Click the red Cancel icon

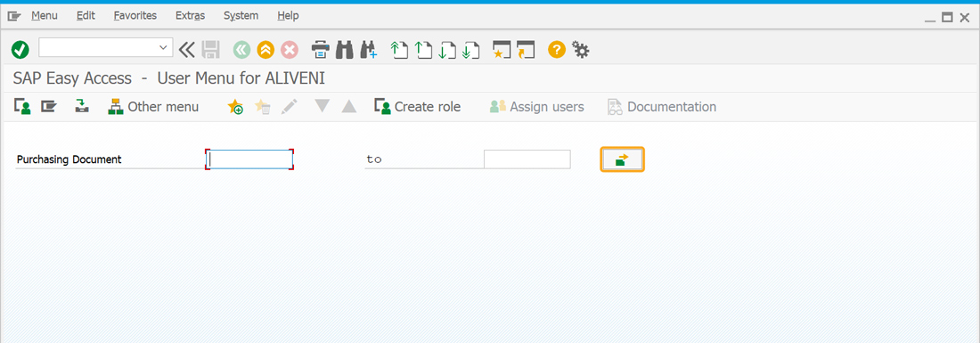pyautogui.click(x=290, y=49)
